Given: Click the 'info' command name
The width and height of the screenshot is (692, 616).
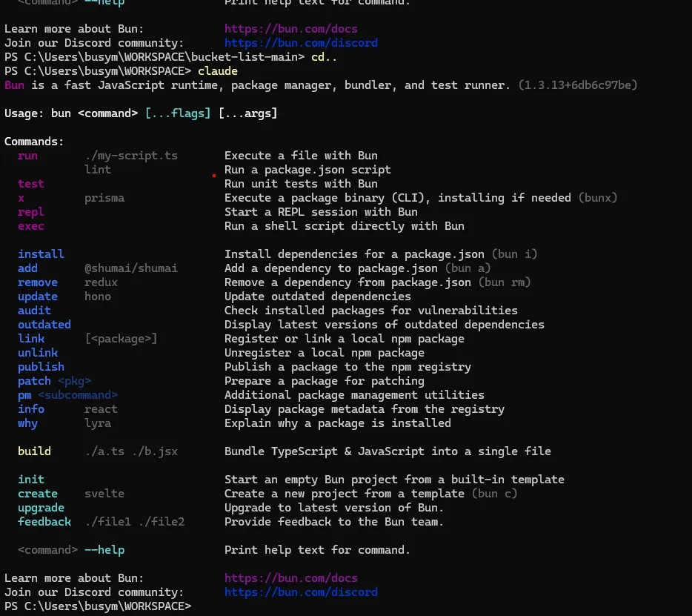Looking at the screenshot, I should click(31, 409).
